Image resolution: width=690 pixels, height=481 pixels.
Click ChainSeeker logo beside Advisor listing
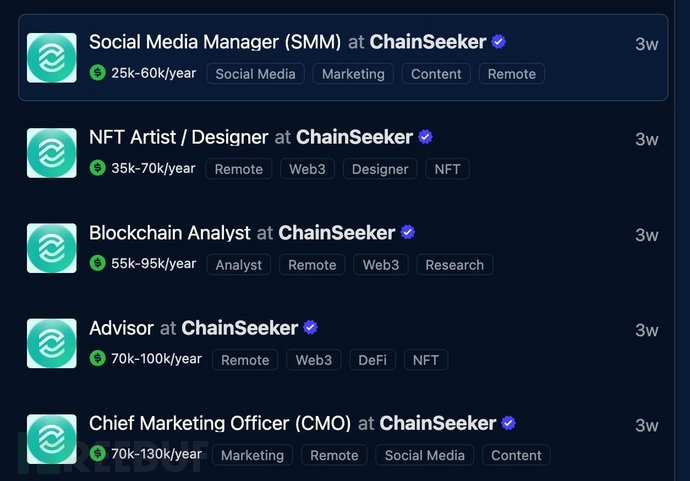[51, 343]
